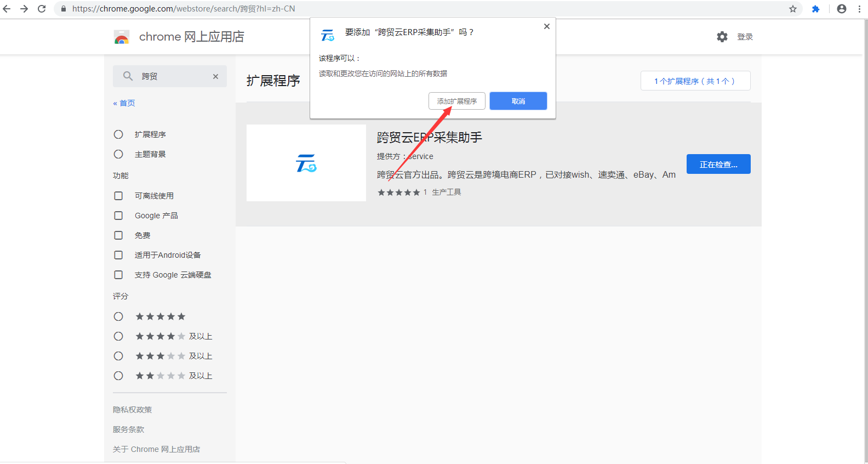Click the 生产工具 category label
Image resolution: width=868 pixels, height=464 pixels.
click(446, 192)
